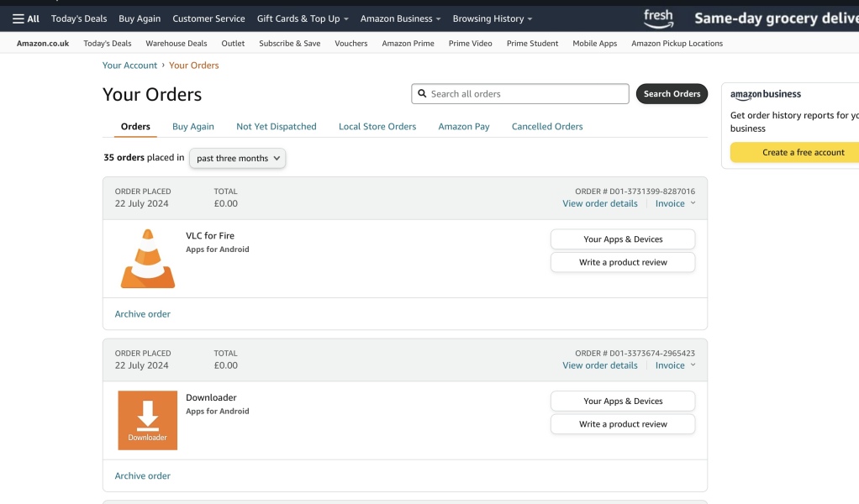Open the past three months dropdown

coord(237,158)
